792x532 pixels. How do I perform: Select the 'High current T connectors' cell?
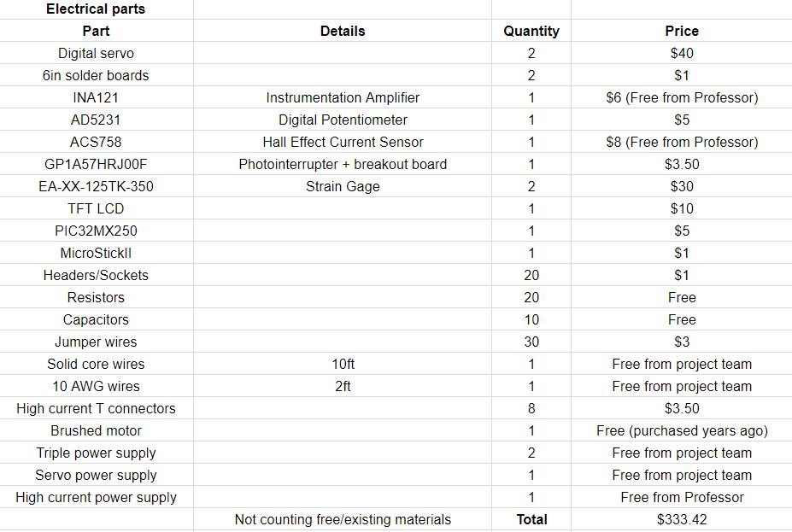click(96, 408)
